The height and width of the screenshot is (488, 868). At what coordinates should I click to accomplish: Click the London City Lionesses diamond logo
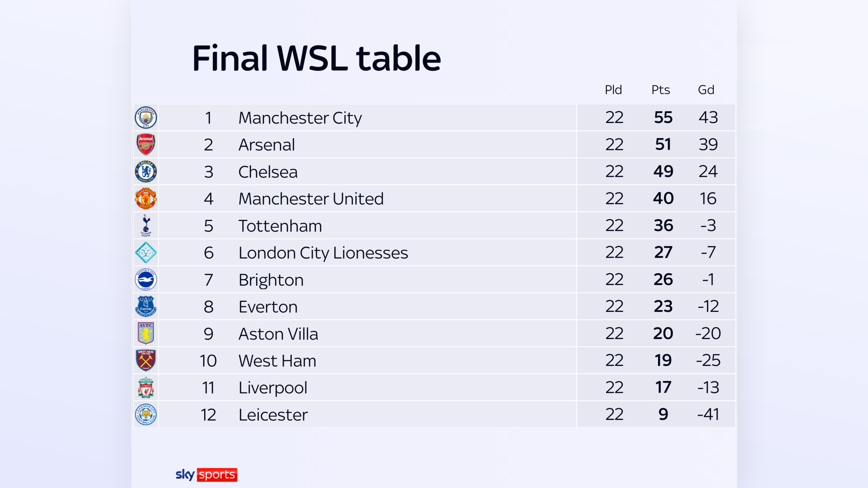point(146,252)
